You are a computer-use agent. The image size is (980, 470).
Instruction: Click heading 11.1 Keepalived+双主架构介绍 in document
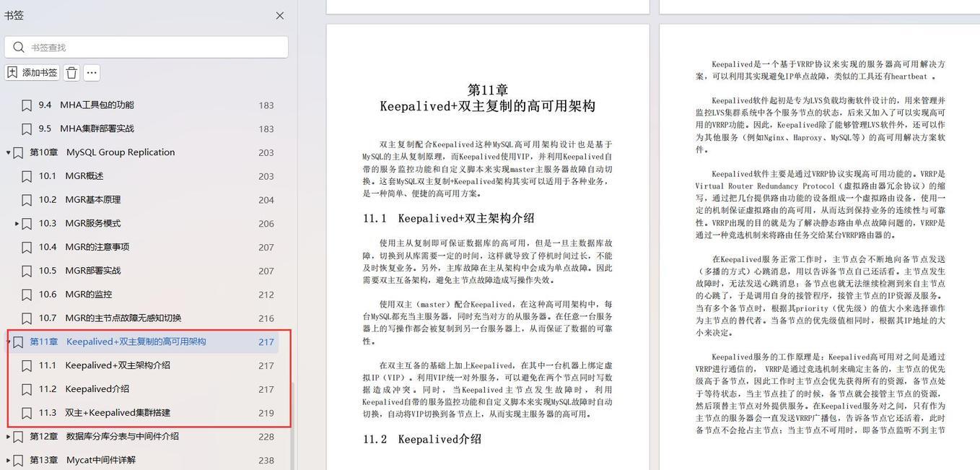[448, 218]
